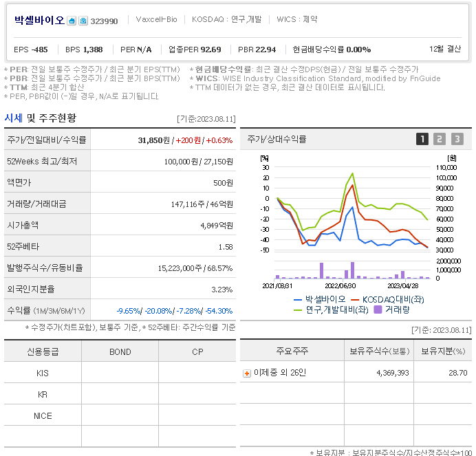
Task: Expand the 이제중 외 26인 shareholder row
Action: (x=247, y=373)
